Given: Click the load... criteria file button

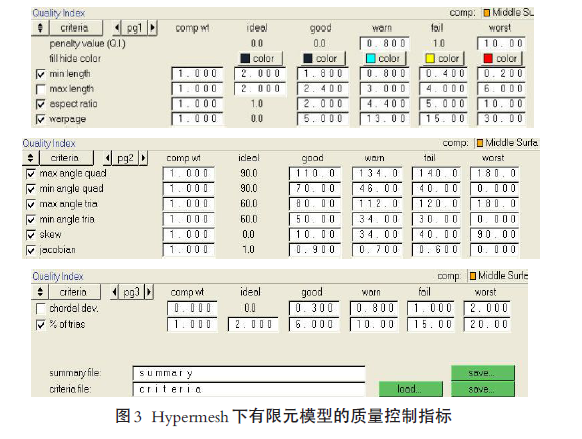Looking at the screenshot, I should (x=411, y=389).
